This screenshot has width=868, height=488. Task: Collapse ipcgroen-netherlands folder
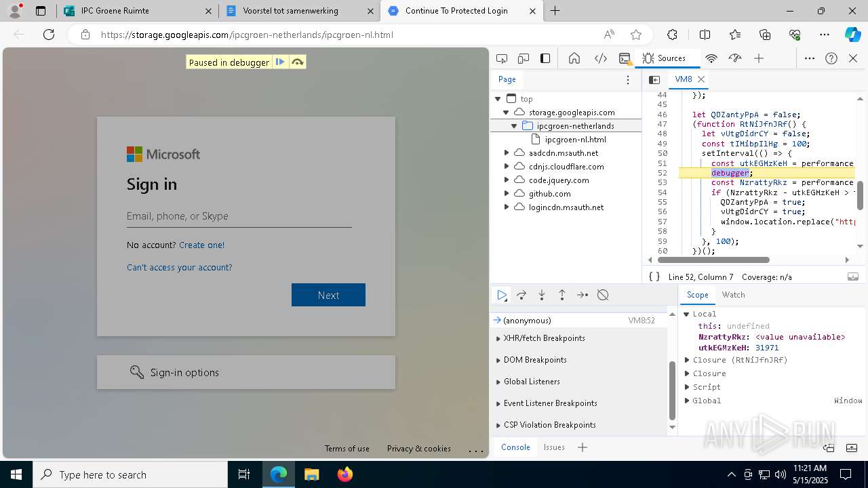(x=514, y=126)
